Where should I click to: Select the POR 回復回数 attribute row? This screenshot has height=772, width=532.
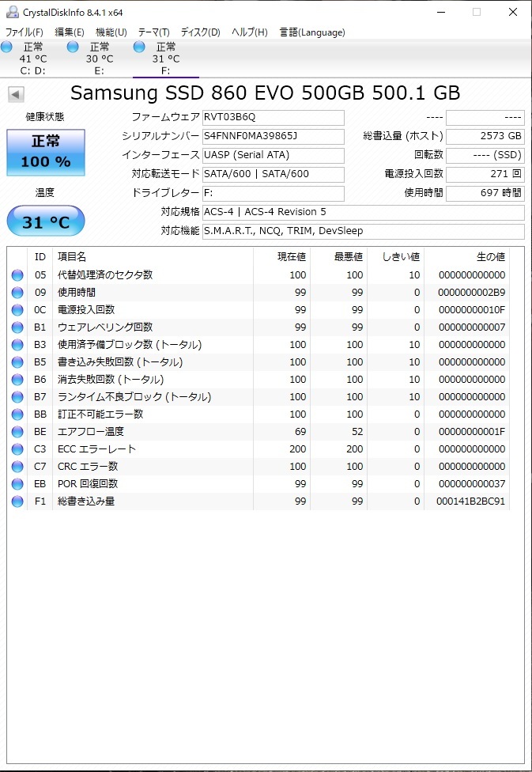click(x=258, y=484)
